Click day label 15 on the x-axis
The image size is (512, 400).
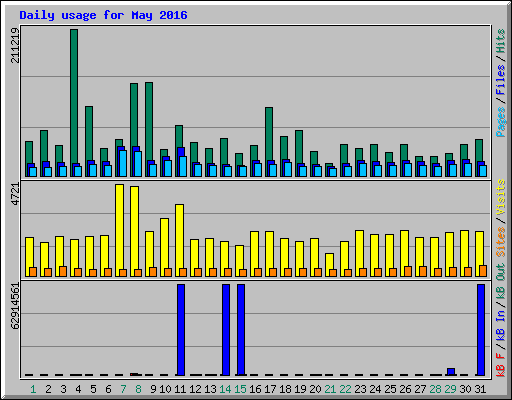(x=240, y=389)
